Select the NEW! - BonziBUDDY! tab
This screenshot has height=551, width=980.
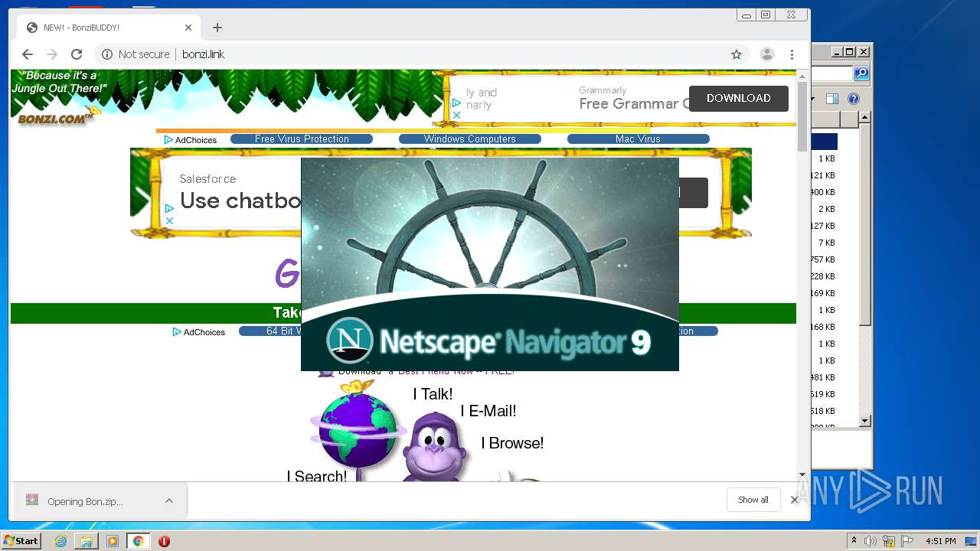(109, 28)
